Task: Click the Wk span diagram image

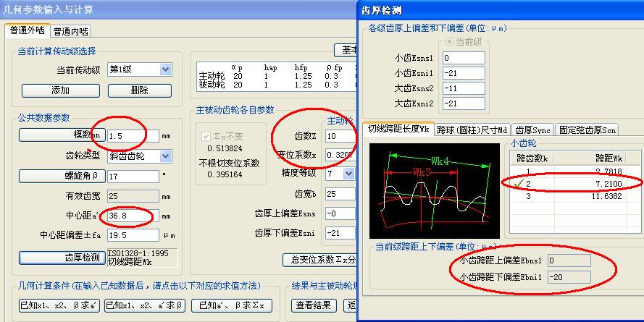Action: coord(435,191)
